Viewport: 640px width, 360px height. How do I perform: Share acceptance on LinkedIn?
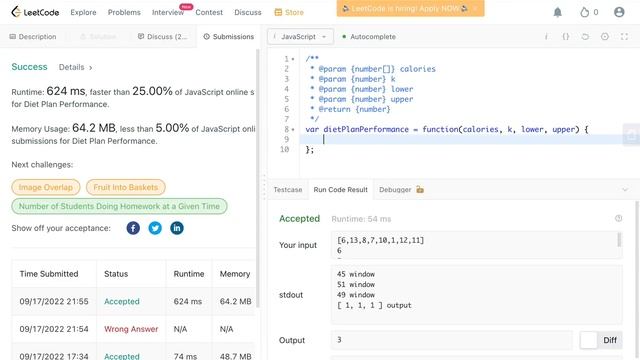(177, 228)
